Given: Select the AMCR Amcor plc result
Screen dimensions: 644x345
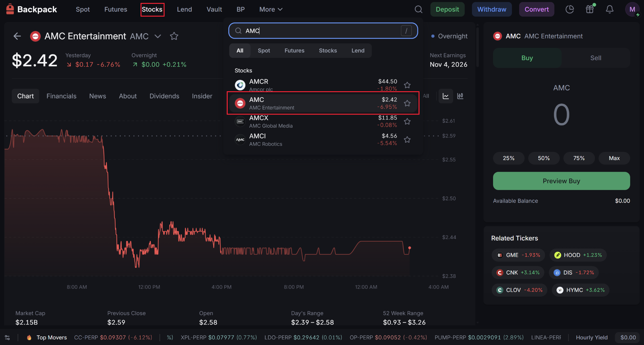Looking at the screenshot, I should (323, 85).
